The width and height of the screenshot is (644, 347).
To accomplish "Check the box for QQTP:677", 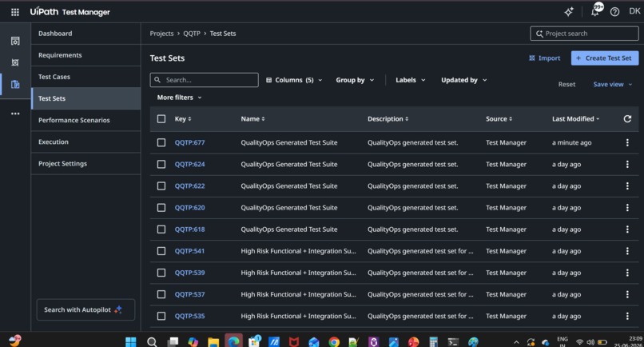I will pyautogui.click(x=161, y=142).
